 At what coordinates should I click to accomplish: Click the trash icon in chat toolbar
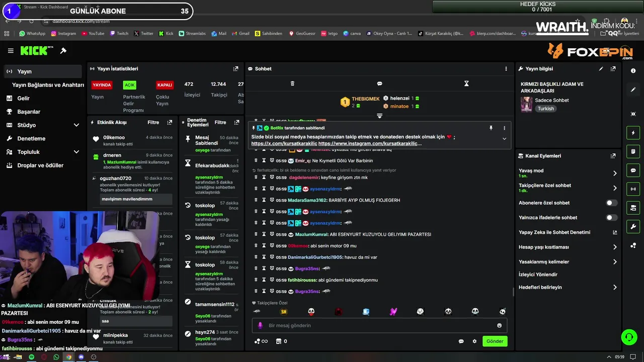click(292, 83)
